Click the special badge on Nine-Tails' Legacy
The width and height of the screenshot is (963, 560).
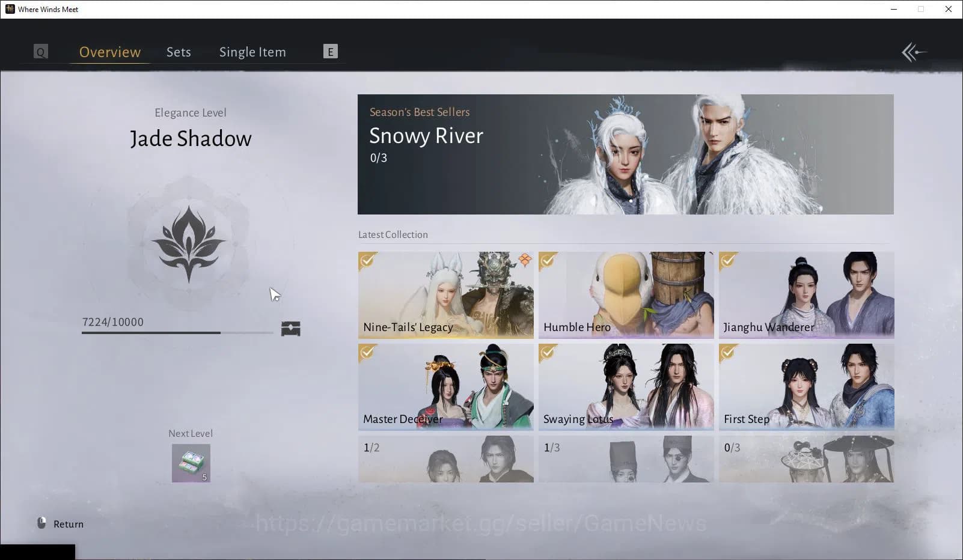(x=525, y=260)
